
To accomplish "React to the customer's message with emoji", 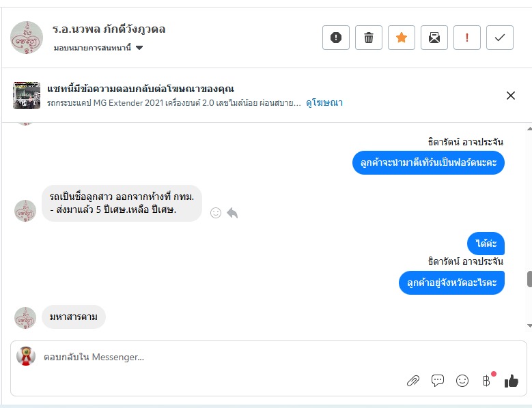I will tap(216, 213).
